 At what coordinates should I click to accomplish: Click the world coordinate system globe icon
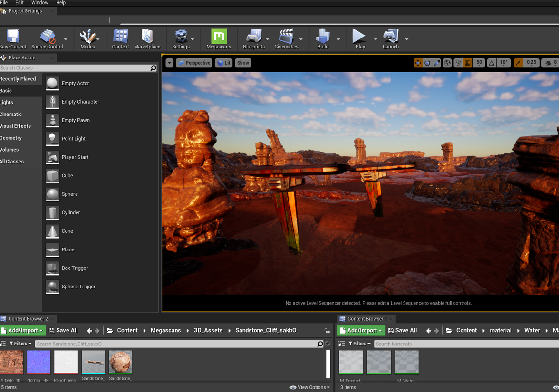tap(447, 63)
